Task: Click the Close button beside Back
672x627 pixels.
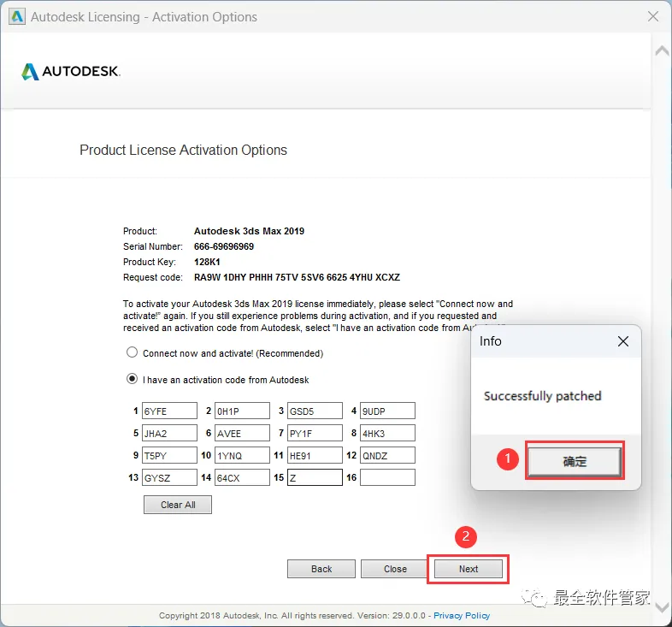Action: pyautogui.click(x=395, y=569)
